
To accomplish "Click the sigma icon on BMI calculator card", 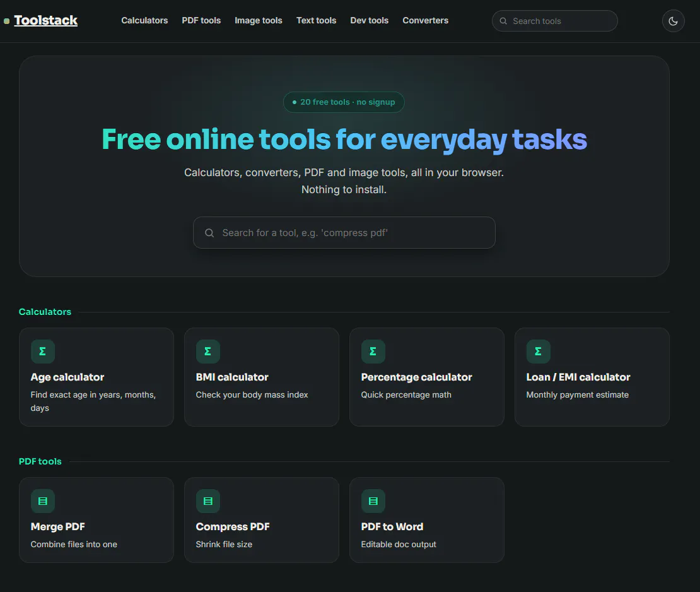I will point(208,352).
